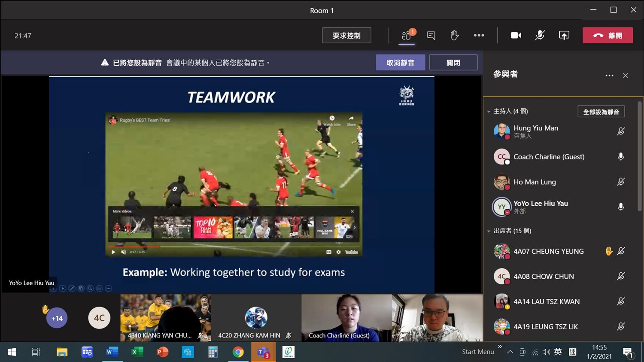Select 4A14 LAU TSZ KWAN in participants list
The height and width of the screenshot is (362, 644).
(559, 301)
